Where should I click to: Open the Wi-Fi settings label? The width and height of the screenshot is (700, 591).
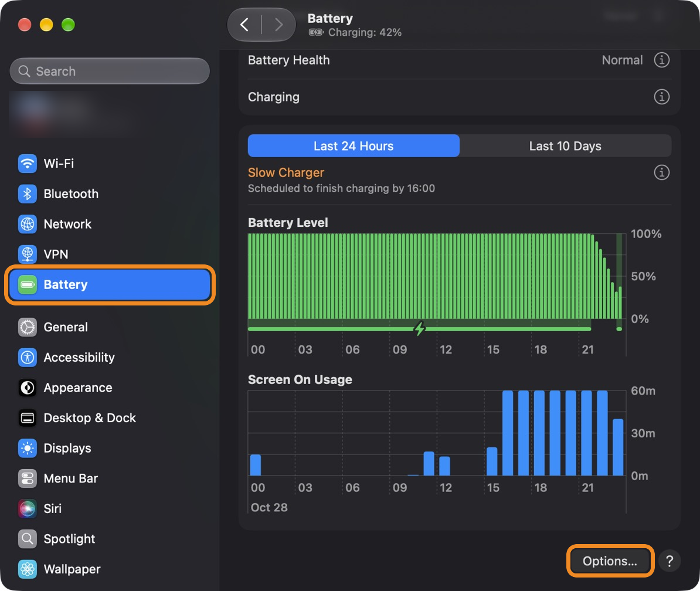click(59, 164)
